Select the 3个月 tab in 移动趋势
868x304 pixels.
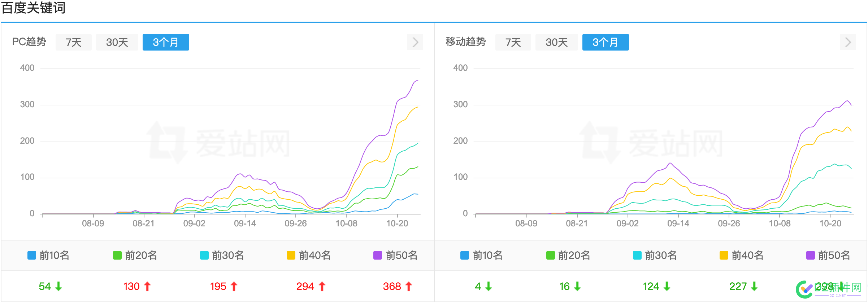[x=606, y=42]
